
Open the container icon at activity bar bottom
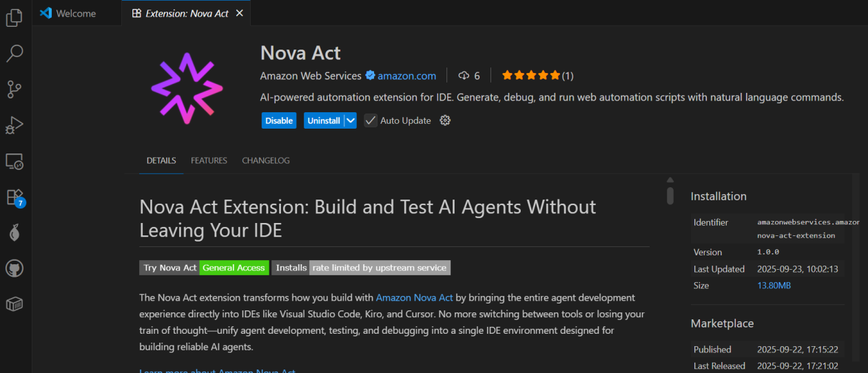click(14, 304)
